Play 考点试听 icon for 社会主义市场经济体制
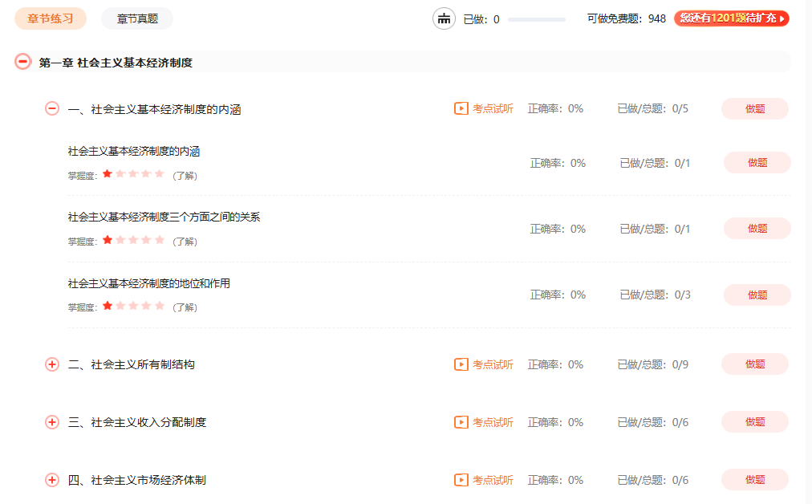 click(461, 480)
